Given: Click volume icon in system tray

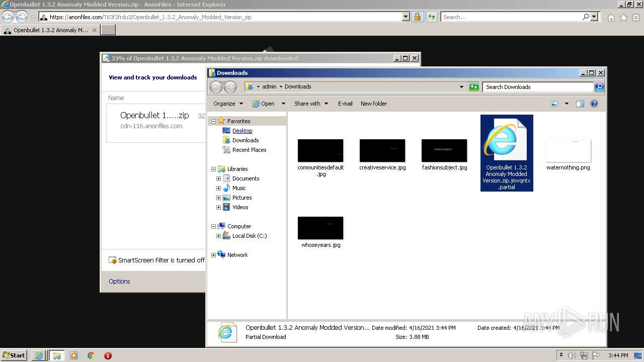Looking at the screenshot, I should [x=572, y=355].
